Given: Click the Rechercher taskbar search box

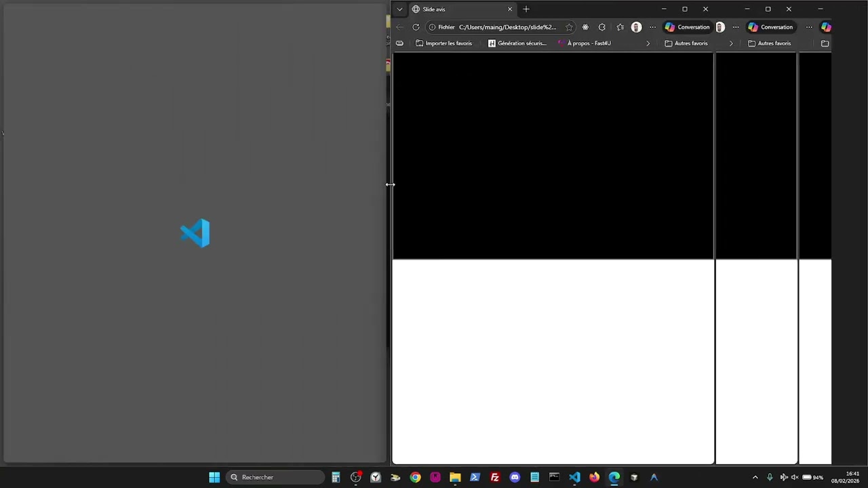Looking at the screenshot, I should coord(275,477).
